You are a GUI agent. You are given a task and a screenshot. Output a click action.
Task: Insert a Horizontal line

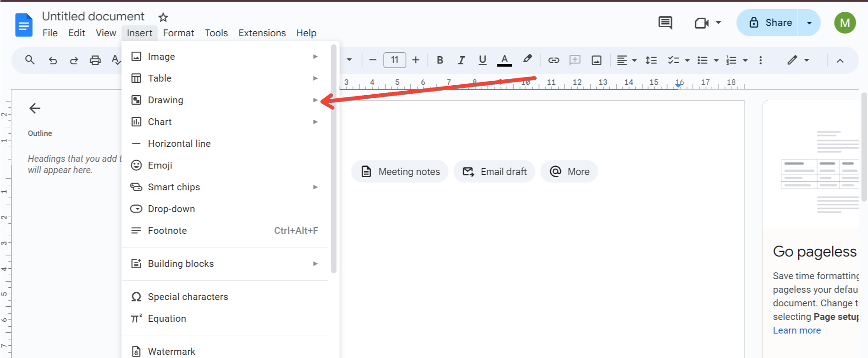pyautogui.click(x=225, y=144)
